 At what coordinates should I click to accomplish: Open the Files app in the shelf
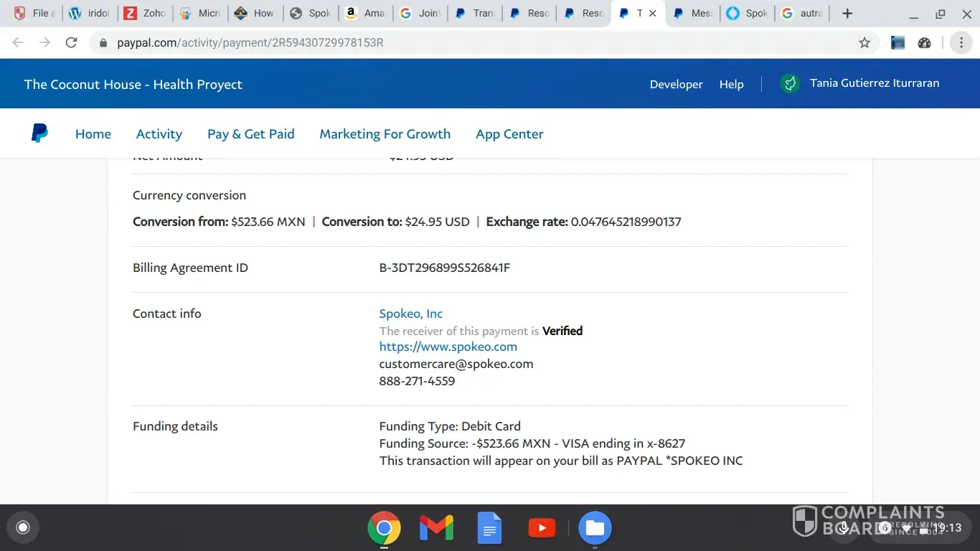pos(595,528)
